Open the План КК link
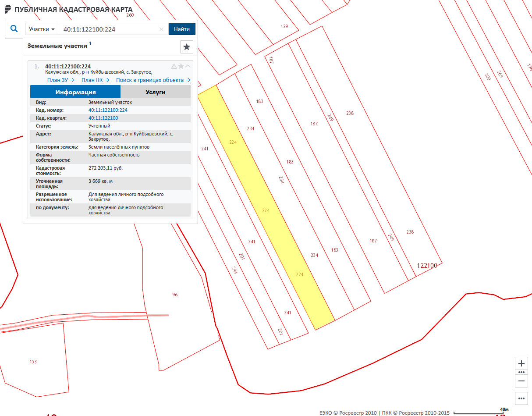The width and height of the screenshot is (532, 416). (95, 80)
